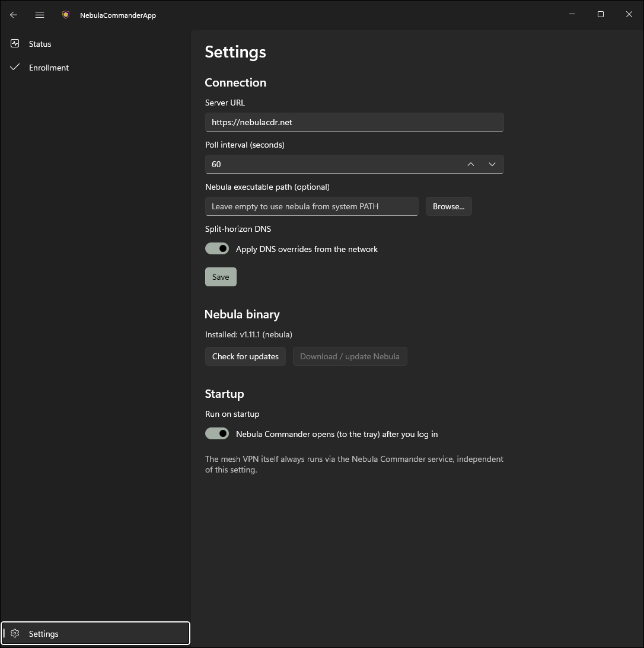The width and height of the screenshot is (644, 648).
Task: Click the 'Installed: v1.11.1 (nebula)' text
Action: click(x=248, y=334)
